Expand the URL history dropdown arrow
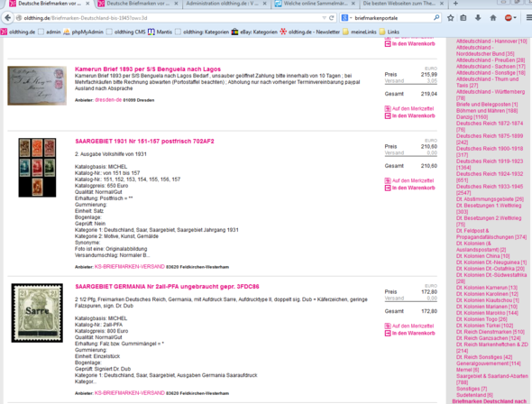 (324, 18)
